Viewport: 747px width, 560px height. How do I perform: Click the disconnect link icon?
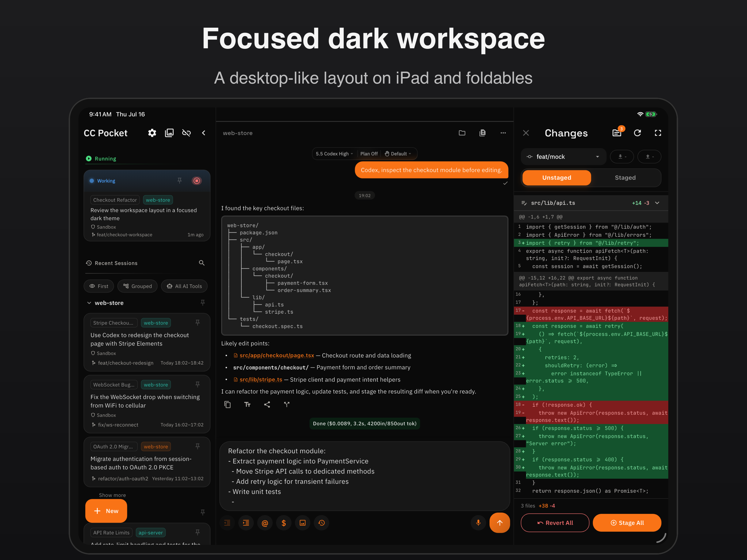click(186, 133)
